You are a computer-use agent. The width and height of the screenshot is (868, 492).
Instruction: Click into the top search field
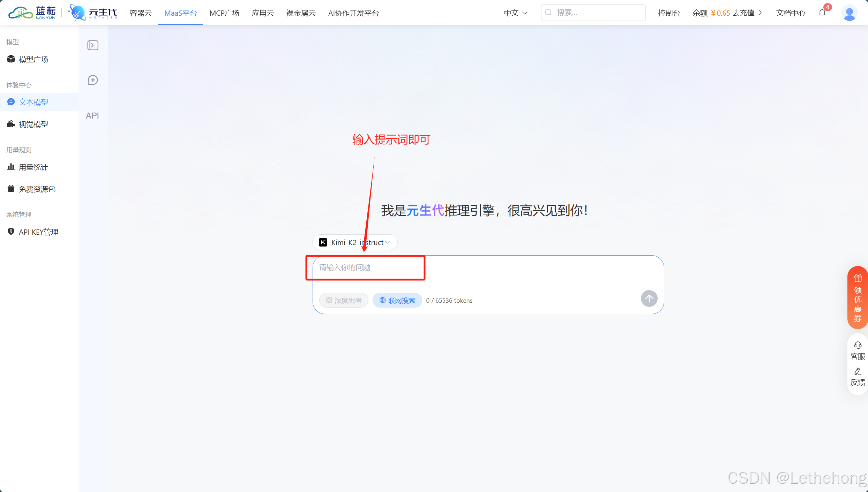click(x=593, y=13)
